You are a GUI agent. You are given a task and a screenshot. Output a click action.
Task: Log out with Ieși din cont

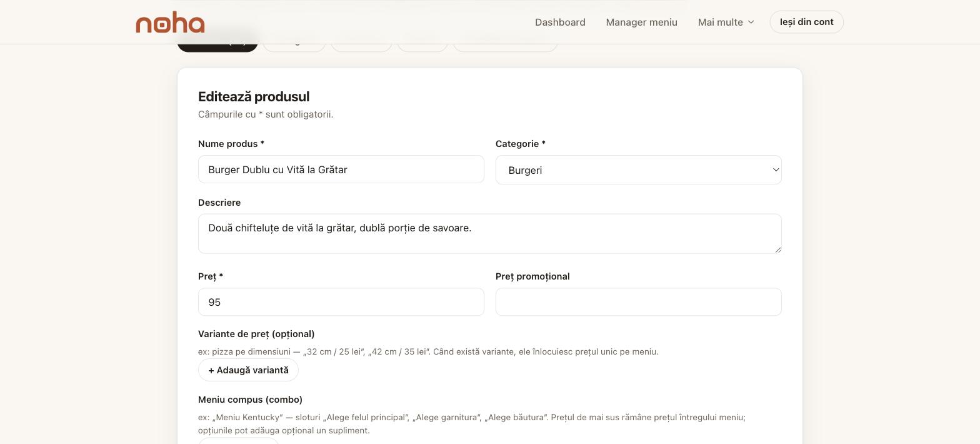tap(806, 22)
